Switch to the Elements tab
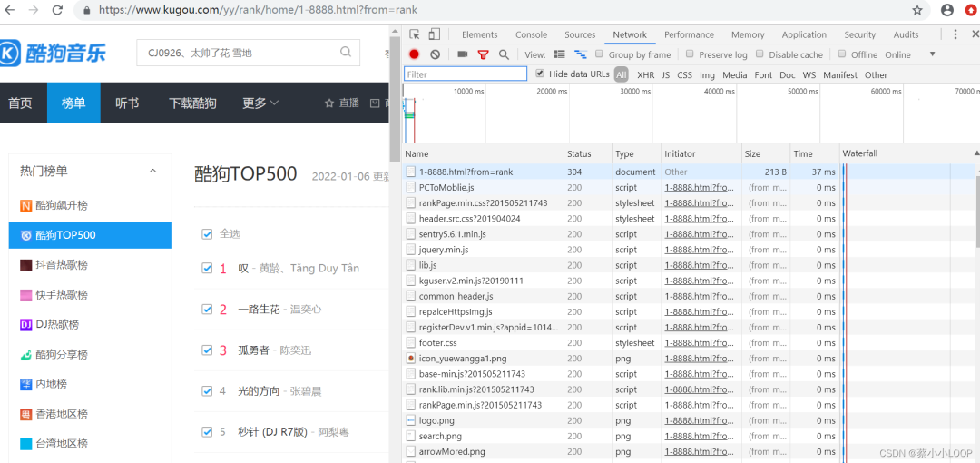This screenshot has width=980, height=463. pyautogui.click(x=479, y=34)
